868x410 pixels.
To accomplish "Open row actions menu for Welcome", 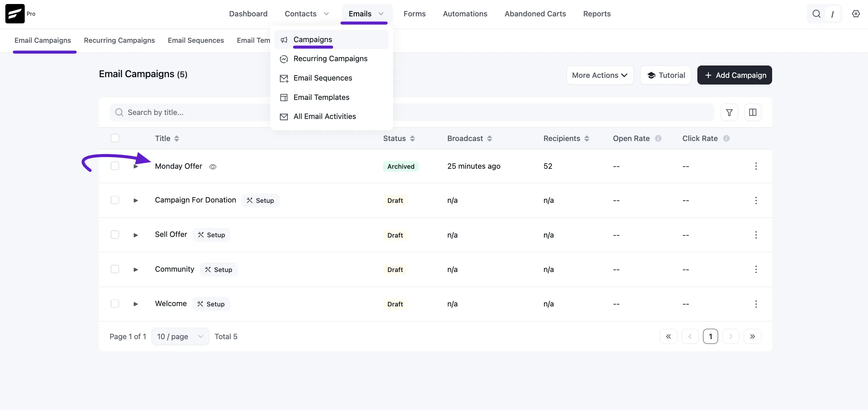I will click(x=756, y=304).
